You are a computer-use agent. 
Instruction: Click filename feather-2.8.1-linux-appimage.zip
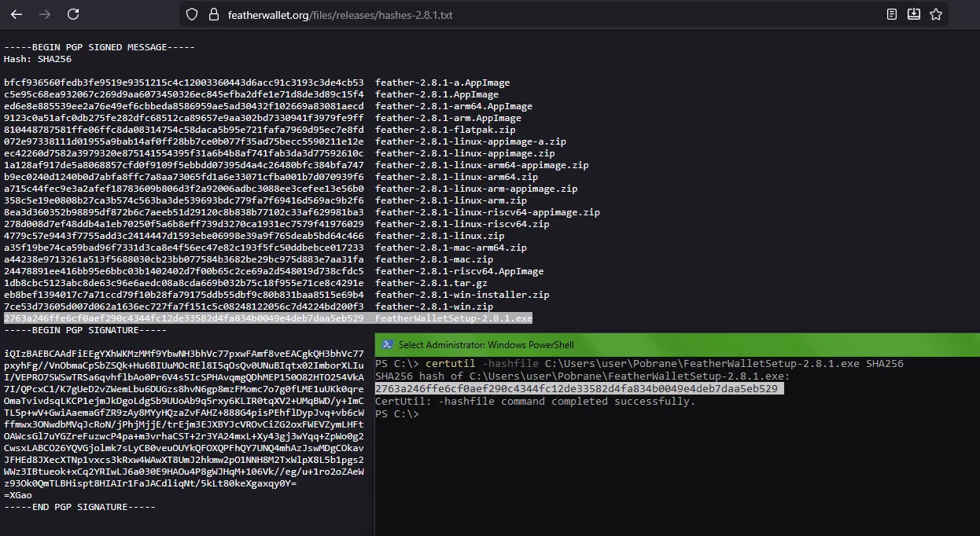click(x=465, y=153)
